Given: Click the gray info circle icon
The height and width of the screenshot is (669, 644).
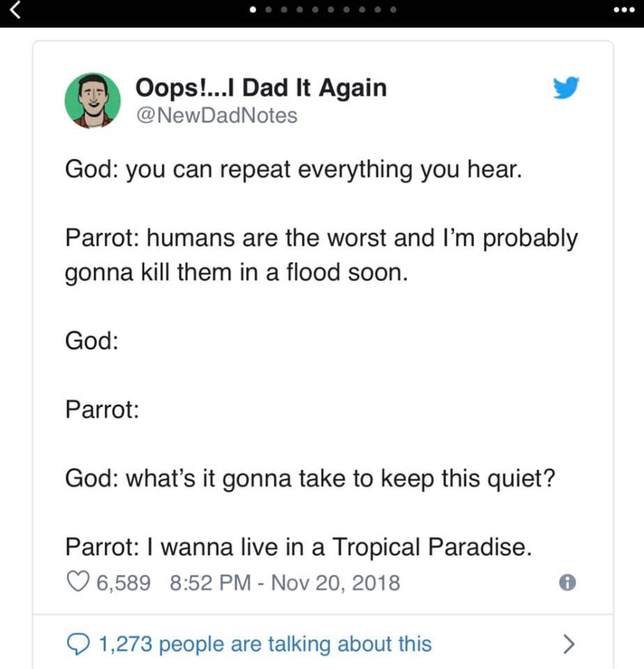Looking at the screenshot, I should pos(567,583).
